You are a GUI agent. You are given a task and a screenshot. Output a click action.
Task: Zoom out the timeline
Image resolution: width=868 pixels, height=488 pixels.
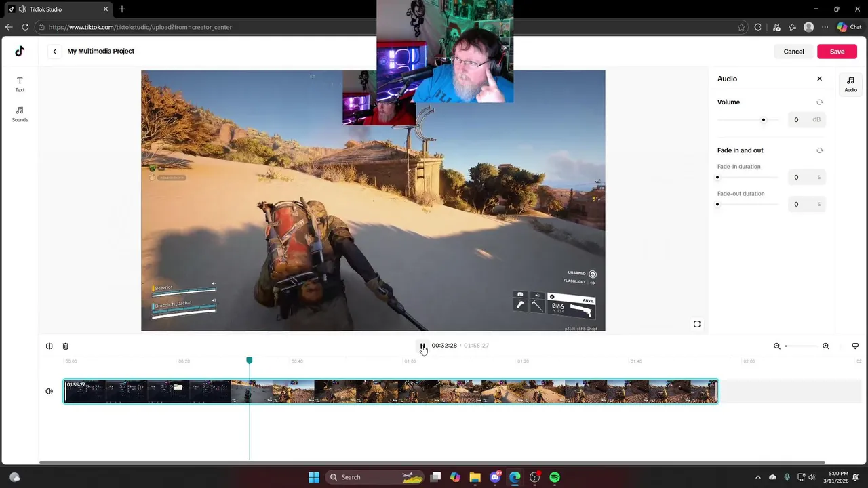(x=777, y=346)
